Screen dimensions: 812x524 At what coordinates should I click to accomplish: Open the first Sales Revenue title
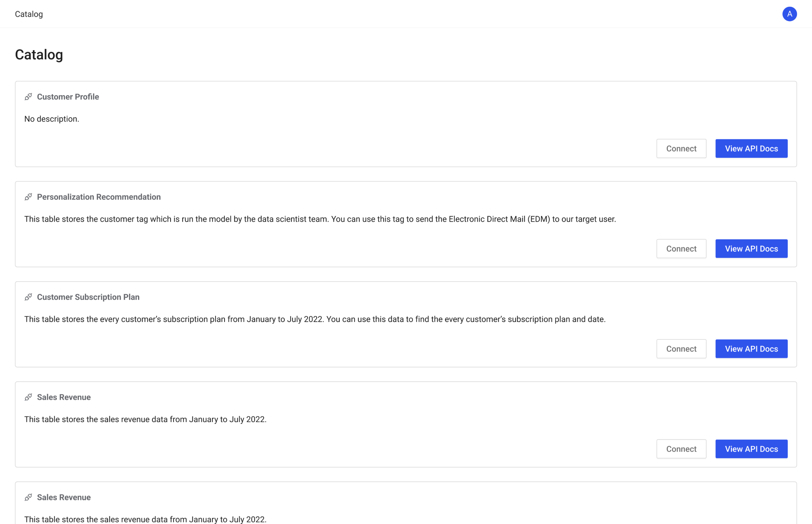(x=64, y=397)
